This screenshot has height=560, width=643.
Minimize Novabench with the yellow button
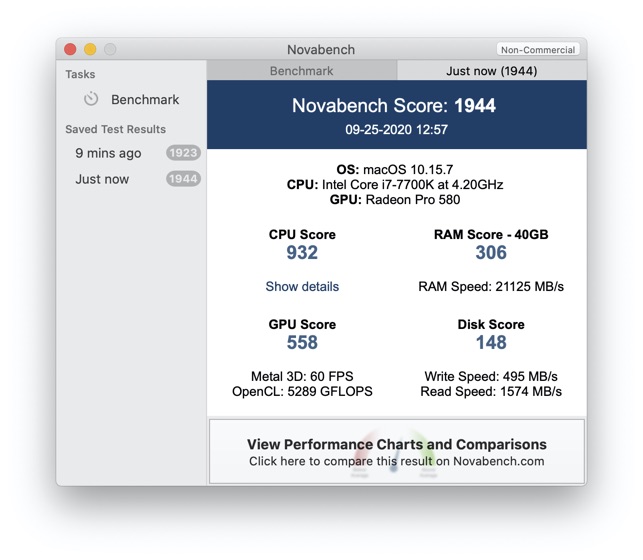(90, 49)
